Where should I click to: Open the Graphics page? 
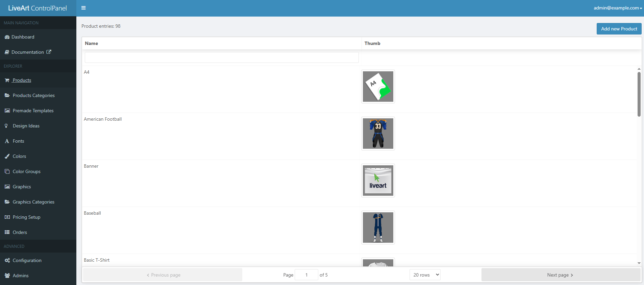(x=38, y=187)
